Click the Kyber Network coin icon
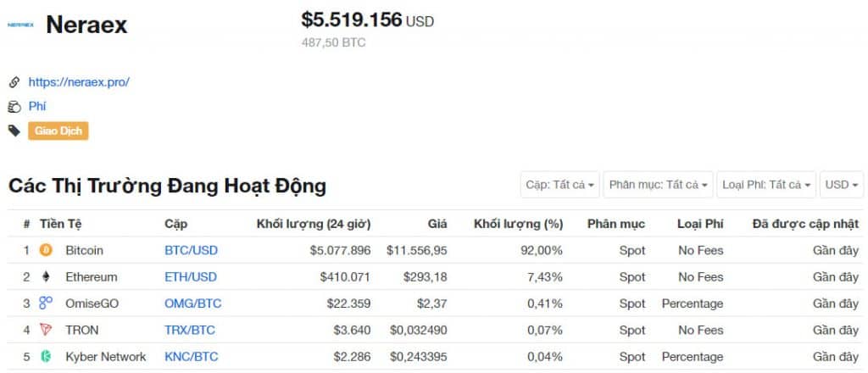Viewport: 868px width, 373px height. pyautogui.click(x=46, y=356)
